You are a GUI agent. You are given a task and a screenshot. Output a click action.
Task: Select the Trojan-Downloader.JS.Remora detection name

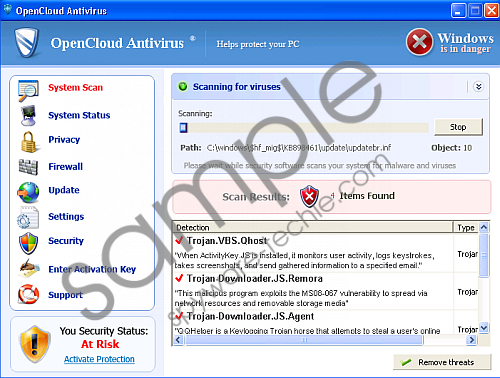click(x=255, y=278)
